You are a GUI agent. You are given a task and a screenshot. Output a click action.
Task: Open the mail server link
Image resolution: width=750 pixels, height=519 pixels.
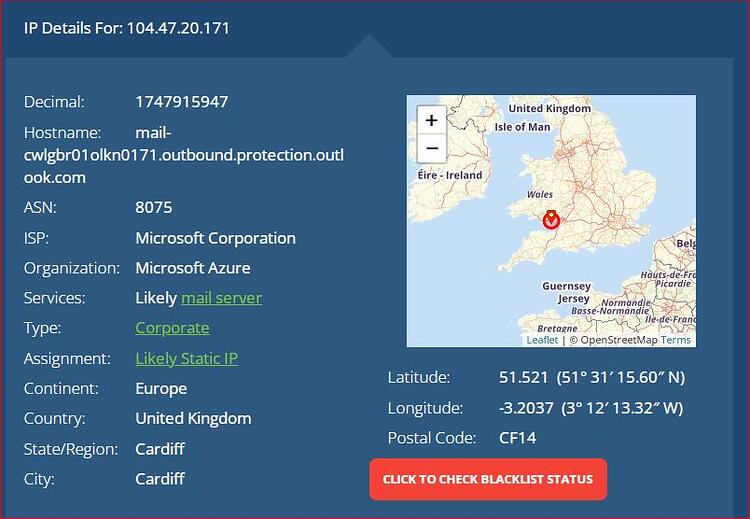click(221, 298)
